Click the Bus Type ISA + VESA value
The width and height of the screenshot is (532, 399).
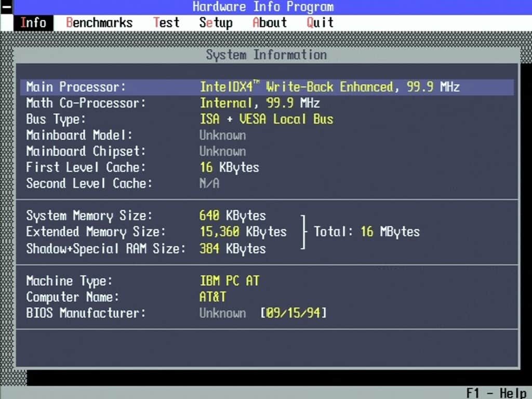point(267,119)
